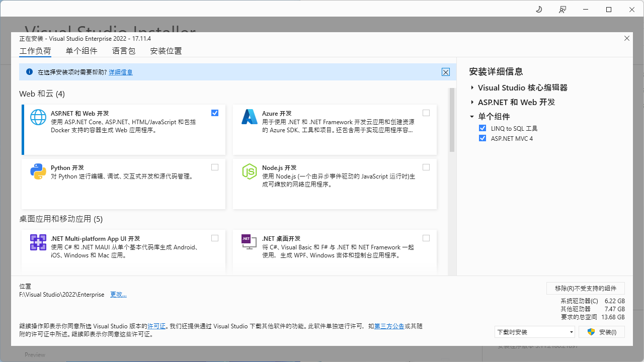Check the Node.js 开发 workload checkbox

pos(426,167)
